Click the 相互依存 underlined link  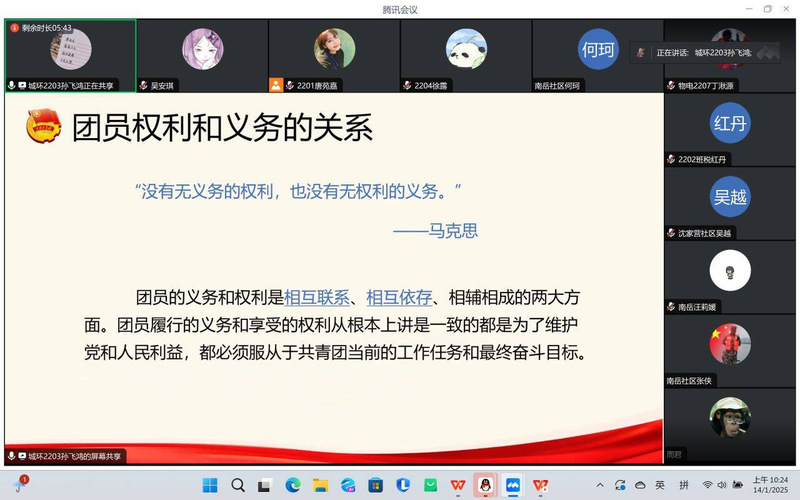(399, 297)
